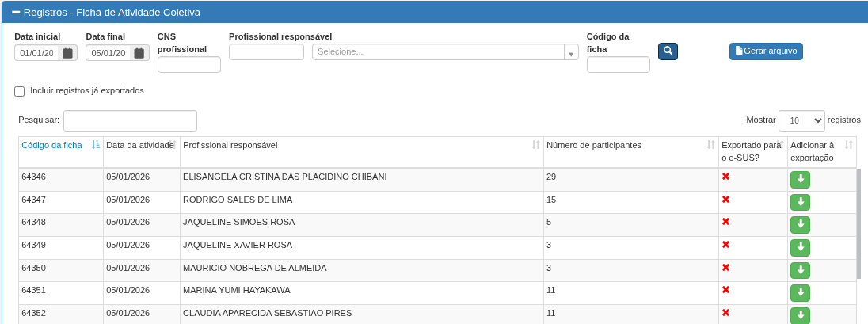868x324 pixels.
Task: Add record 64349 to the export
Action: point(800,248)
